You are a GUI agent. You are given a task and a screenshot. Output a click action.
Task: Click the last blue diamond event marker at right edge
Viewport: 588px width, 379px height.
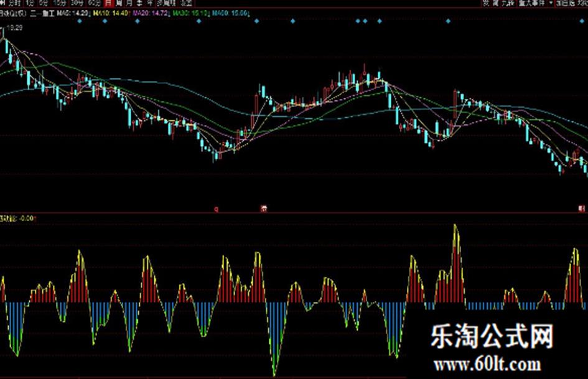coord(582,21)
